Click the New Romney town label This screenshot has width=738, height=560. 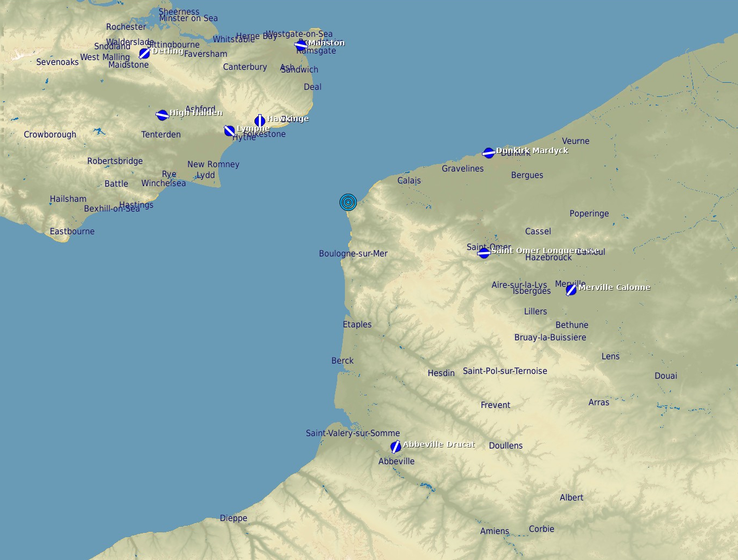point(213,164)
